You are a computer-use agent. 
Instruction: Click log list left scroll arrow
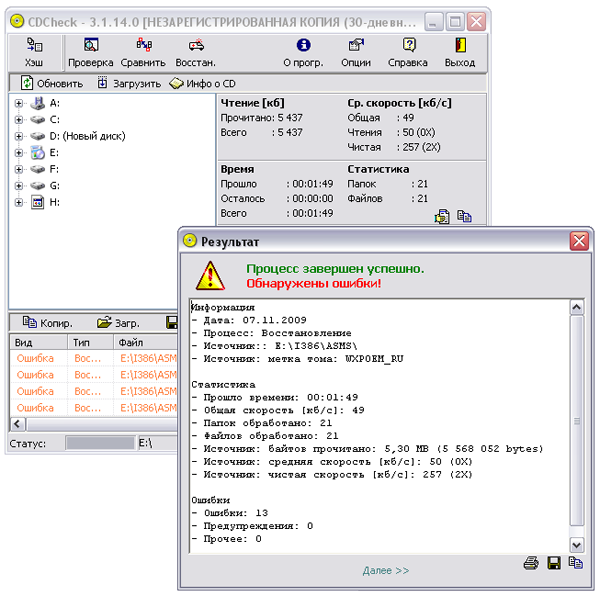pos(17,424)
